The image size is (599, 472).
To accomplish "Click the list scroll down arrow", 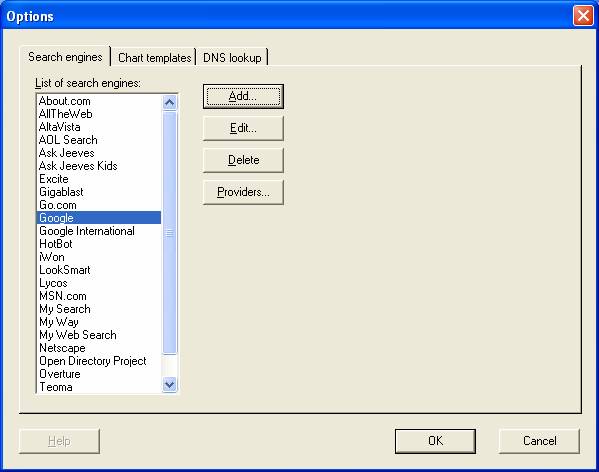I will (170, 384).
